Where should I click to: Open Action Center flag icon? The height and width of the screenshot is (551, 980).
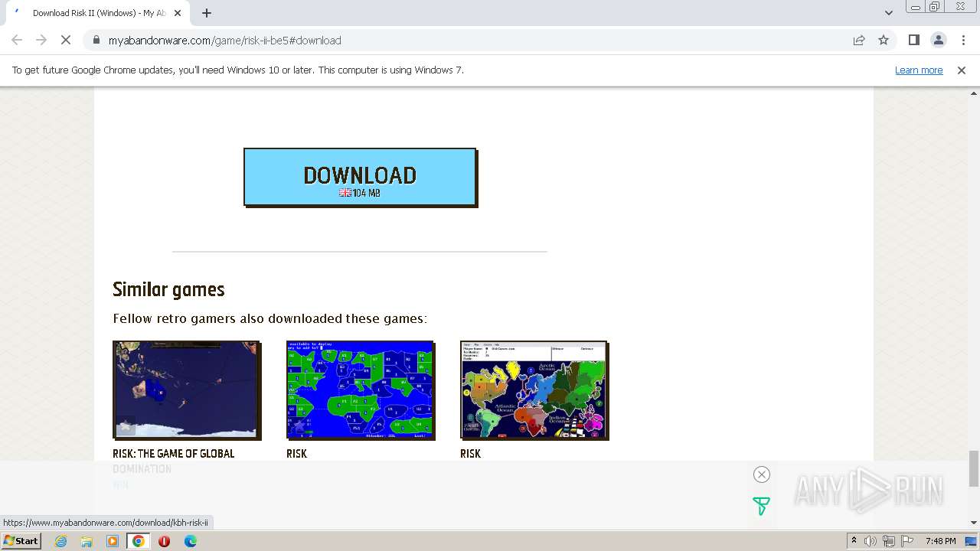pyautogui.click(x=907, y=541)
